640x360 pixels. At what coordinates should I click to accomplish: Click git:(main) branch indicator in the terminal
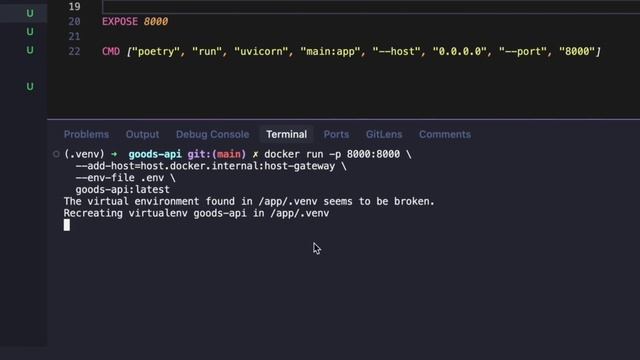click(217, 154)
